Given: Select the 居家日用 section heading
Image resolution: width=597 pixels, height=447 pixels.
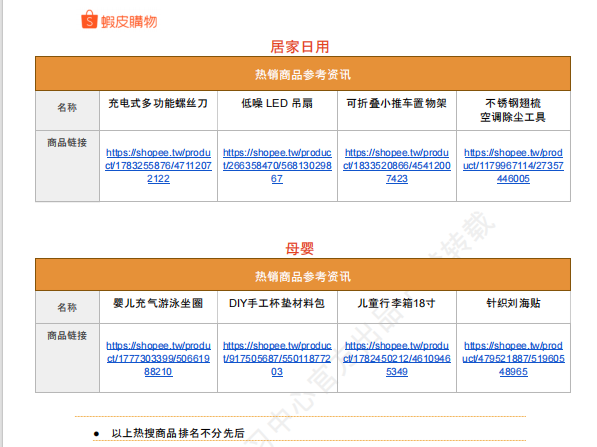Looking at the screenshot, I should (x=300, y=47).
